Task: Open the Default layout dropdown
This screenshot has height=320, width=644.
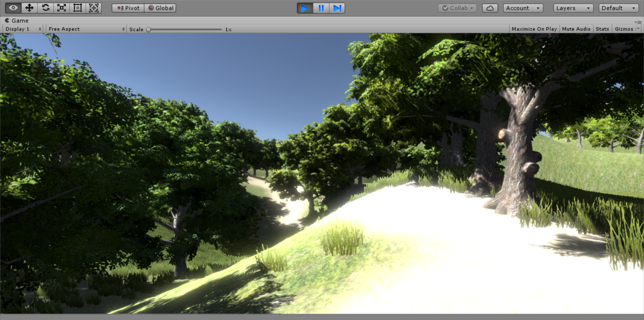Action: pos(619,8)
